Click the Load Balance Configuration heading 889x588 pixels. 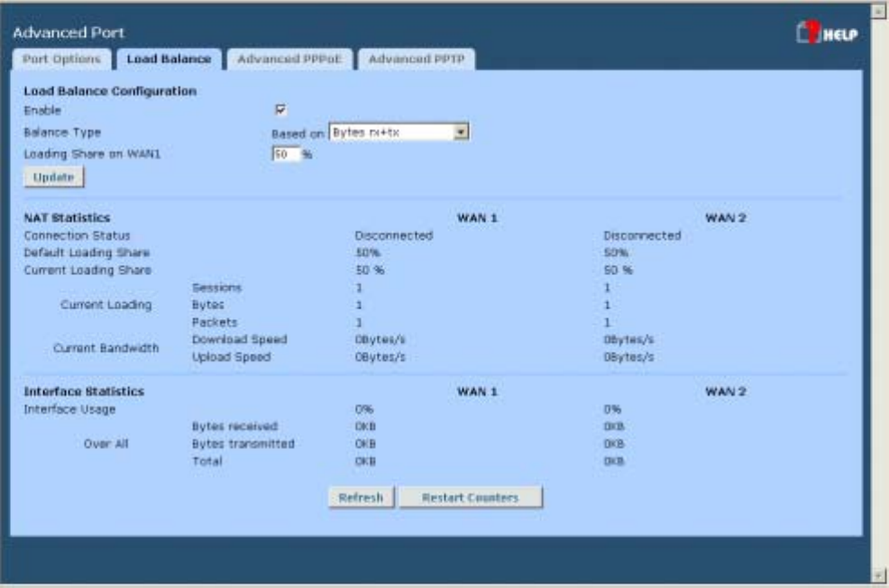click(110, 91)
